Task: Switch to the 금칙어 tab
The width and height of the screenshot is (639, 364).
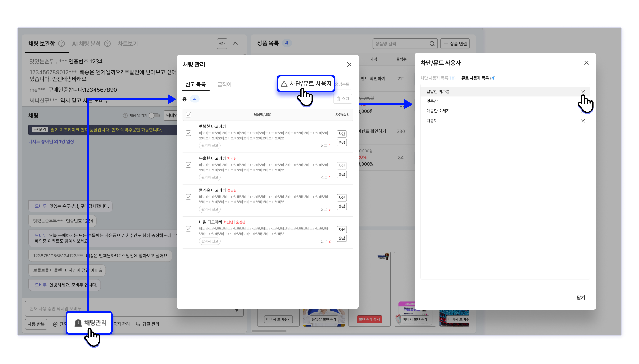Action: tap(224, 84)
